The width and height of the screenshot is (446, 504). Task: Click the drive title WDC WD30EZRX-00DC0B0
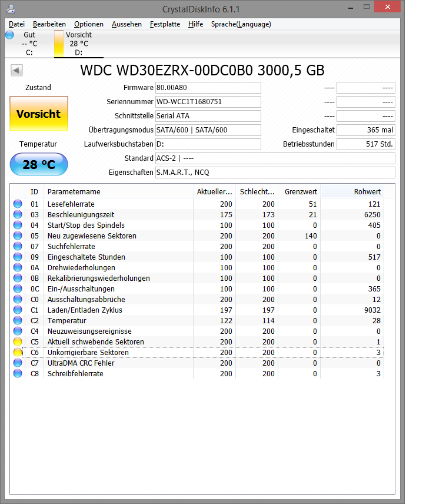202,71
